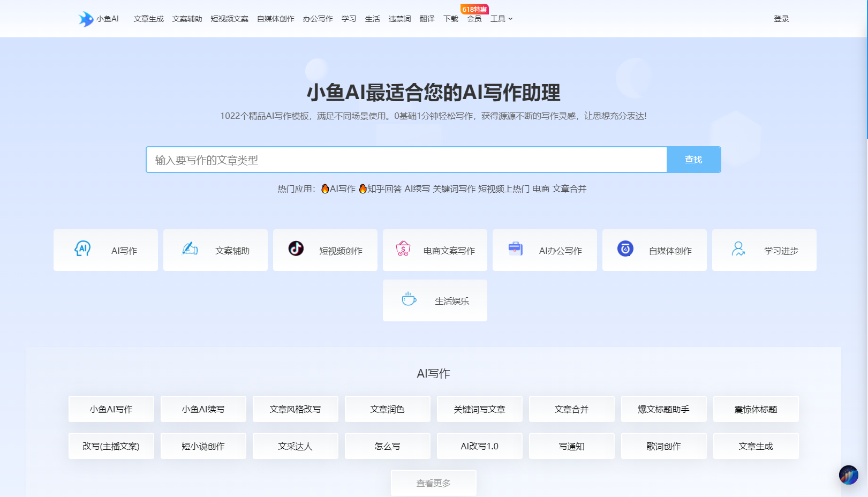Open the 自媒体创作 round blue icon
The width and height of the screenshot is (868, 497).
tap(625, 248)
